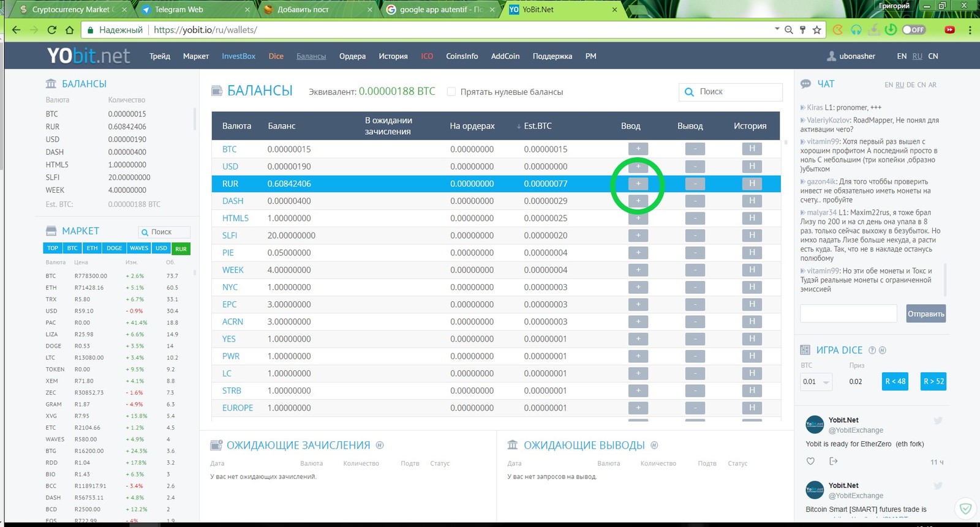Click the withdraw minus button for YES row
This screenshot has width=980, height=527.
click(x=695, y=338)
